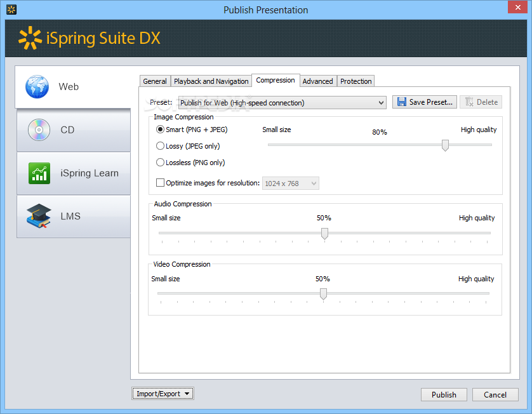
Task: Click the audio compression slider handle
Action: click(x=324, y=234)
